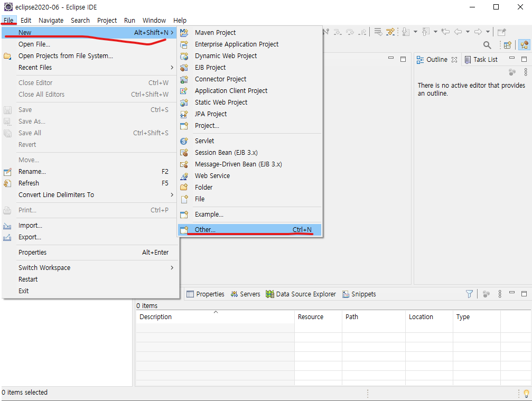Click the Pin Editor toolbar icon
This screenshot has width=532, height=401.
pyautogui.click(x=501, y=32)
